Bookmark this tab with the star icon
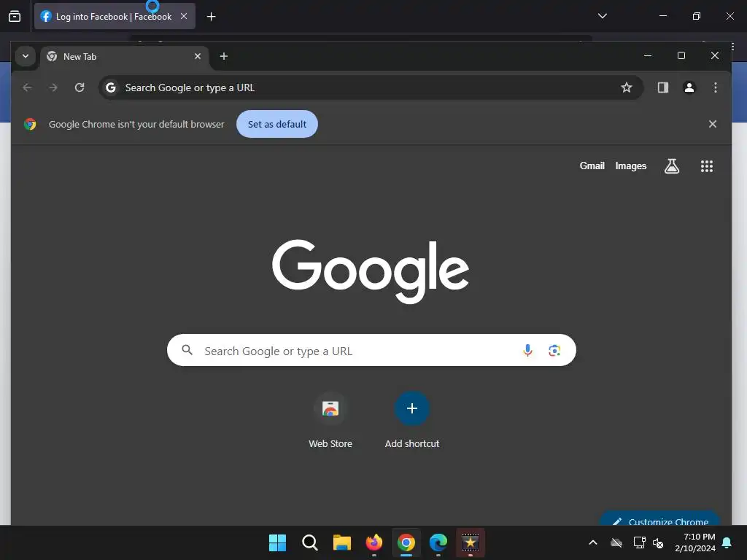Viewport: 747px width, 560px height. 627,87
